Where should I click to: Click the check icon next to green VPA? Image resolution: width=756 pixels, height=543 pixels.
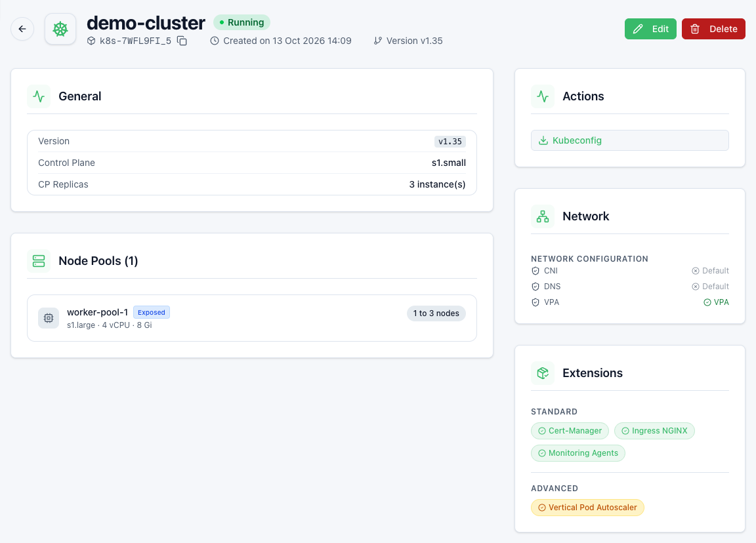(707, 302)
